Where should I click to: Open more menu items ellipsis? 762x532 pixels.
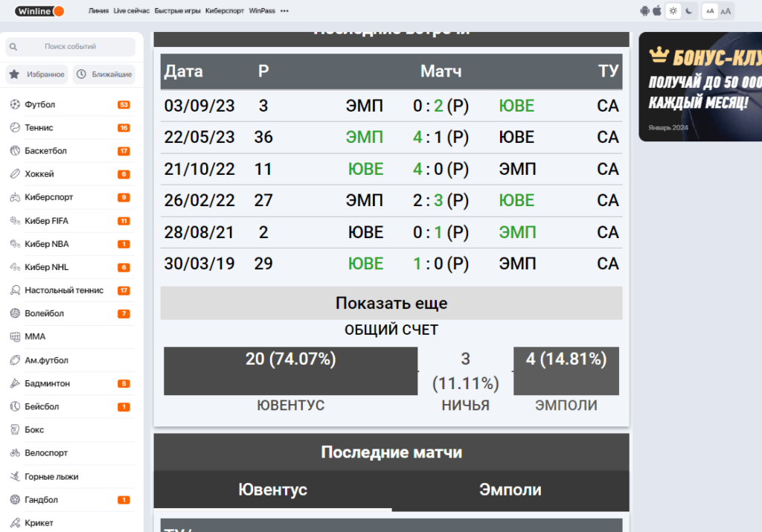285,10
